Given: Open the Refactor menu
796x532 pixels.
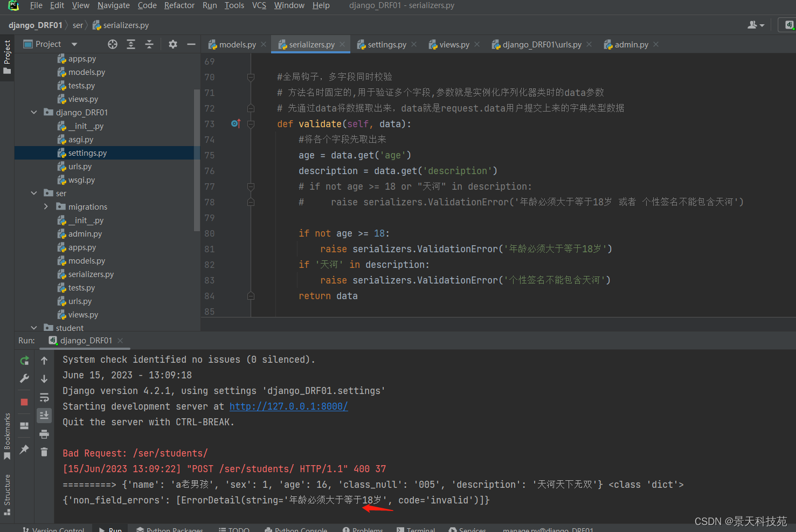Looking at the screenshot, I should point(179,5).
